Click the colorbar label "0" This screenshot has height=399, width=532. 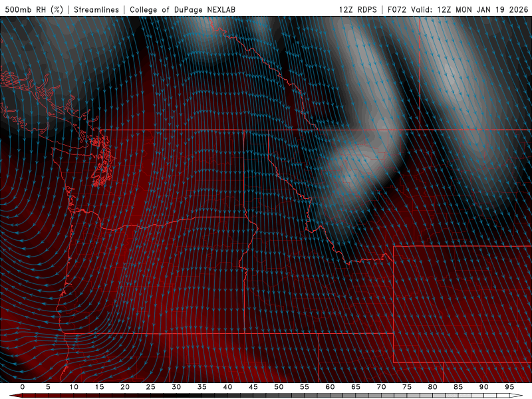(x=23, y=387)
